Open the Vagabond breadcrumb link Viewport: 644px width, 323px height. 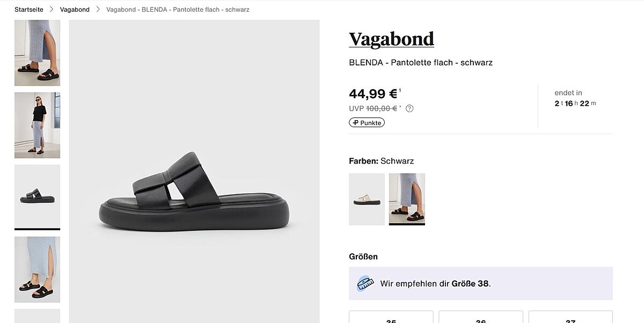(x=75, y=10)
